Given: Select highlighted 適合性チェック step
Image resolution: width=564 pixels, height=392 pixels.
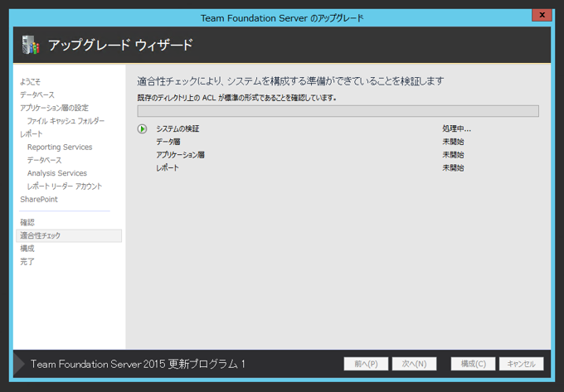Looking at the screenshot, I should click(69, 235).
